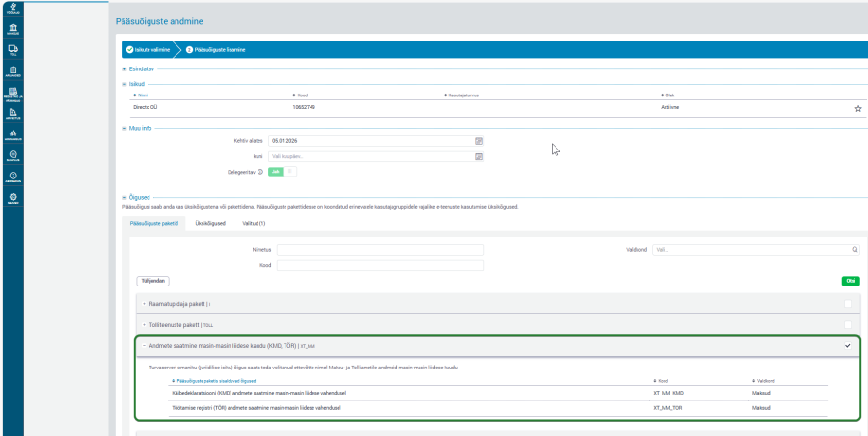Uncheck the masin-masin liidese package checkmark

tap(847, 345)
